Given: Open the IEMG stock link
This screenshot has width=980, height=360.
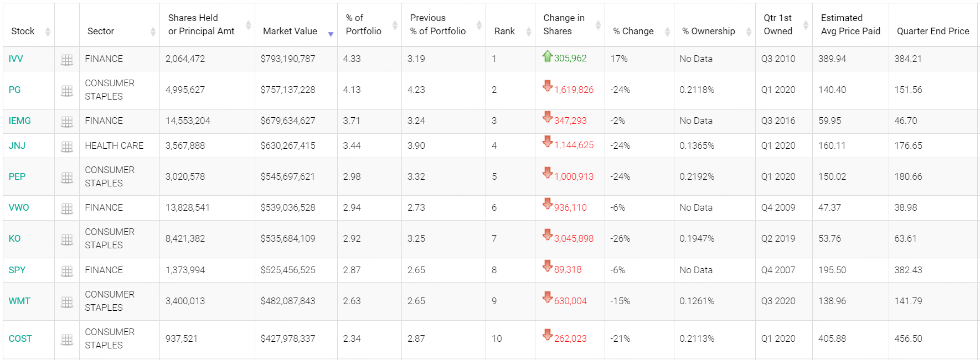Looking at the screenshot, I should pyautogui.click(x=20, y=121).
